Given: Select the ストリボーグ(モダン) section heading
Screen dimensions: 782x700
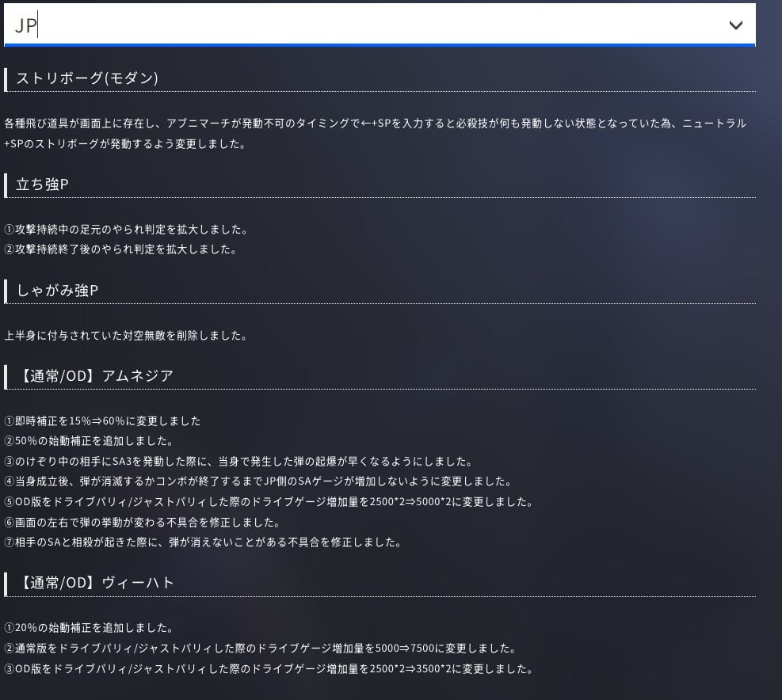Looking at the screenshot, I should tap(87, 78).
